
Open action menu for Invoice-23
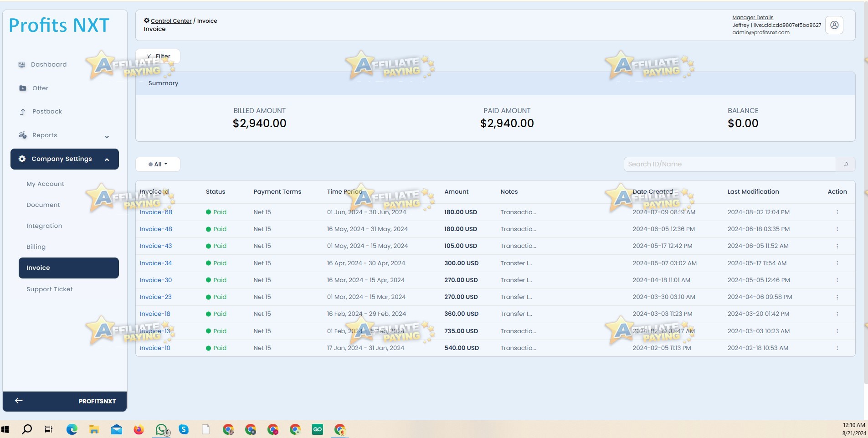click(837, 297)
